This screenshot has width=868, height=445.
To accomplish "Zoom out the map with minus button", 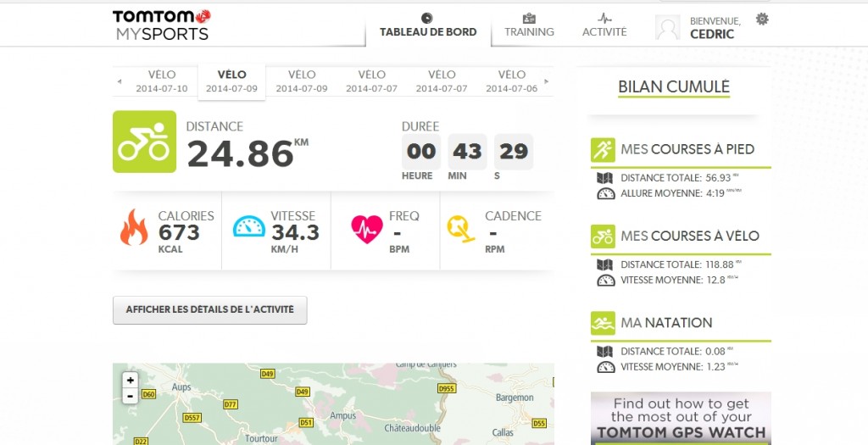I will [130, 397].
